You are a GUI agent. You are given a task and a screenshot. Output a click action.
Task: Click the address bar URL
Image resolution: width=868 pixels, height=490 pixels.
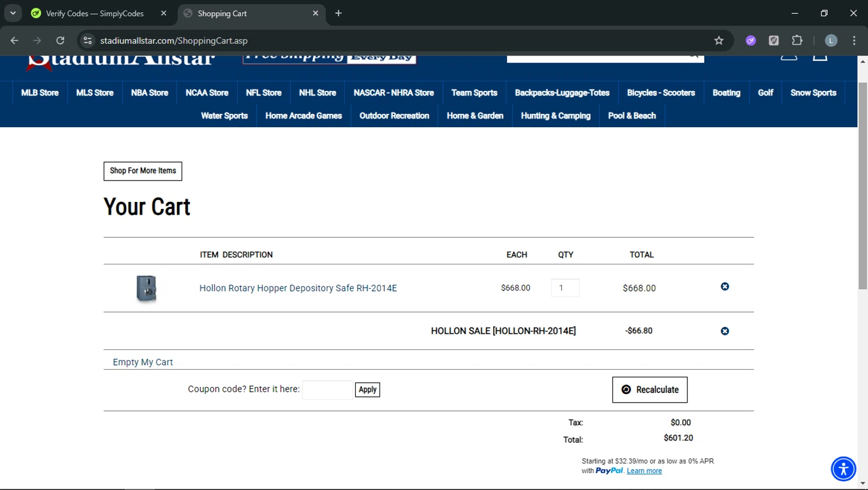click(x=174, y=40)
